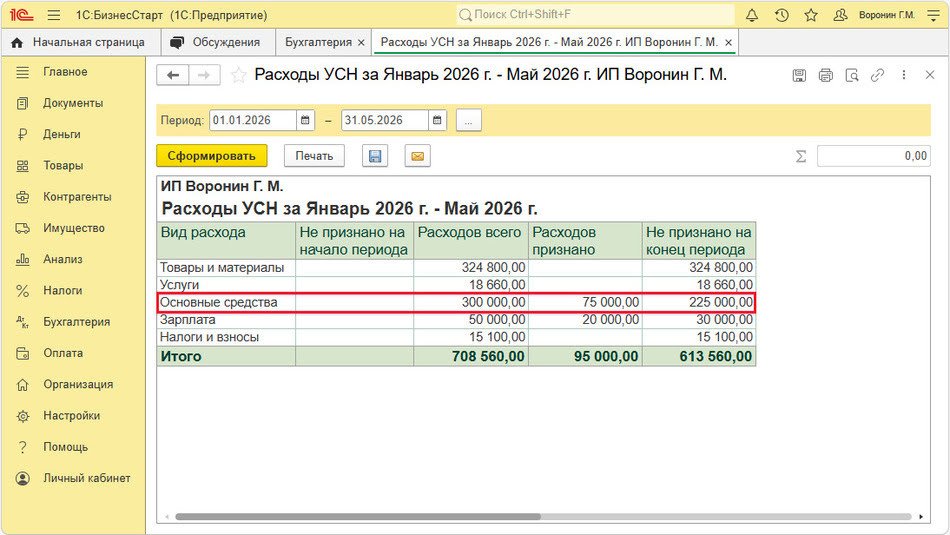Go forward with the right arrow button
This screenshot has width=950, height=535.
pyautogui.click(x=204, y=75)
